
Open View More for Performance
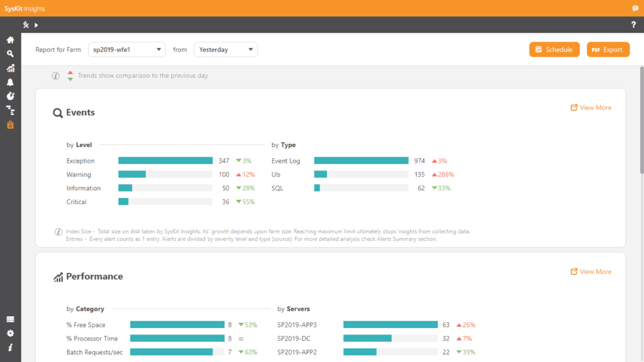pyautogui.click(x=591, y=271)
